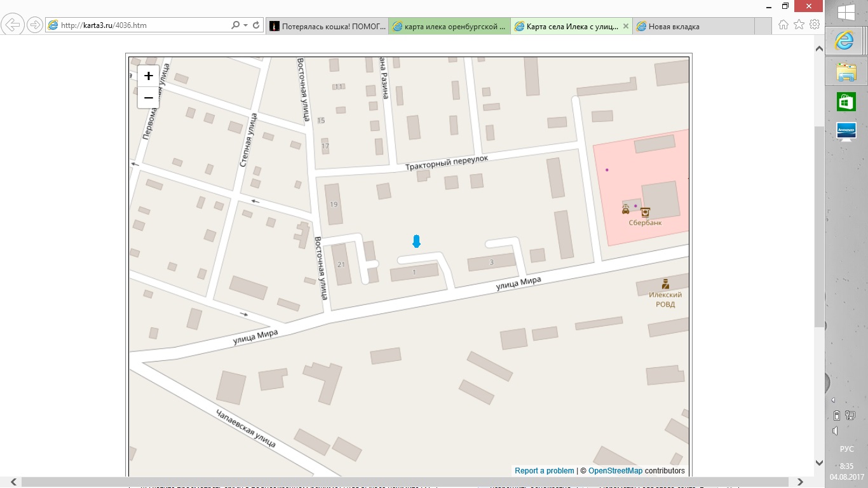Switch to the 'Потерялась кошка' tab
Image resolution: width=868 pixels, height=488 pixels.
tap(327, 26)
